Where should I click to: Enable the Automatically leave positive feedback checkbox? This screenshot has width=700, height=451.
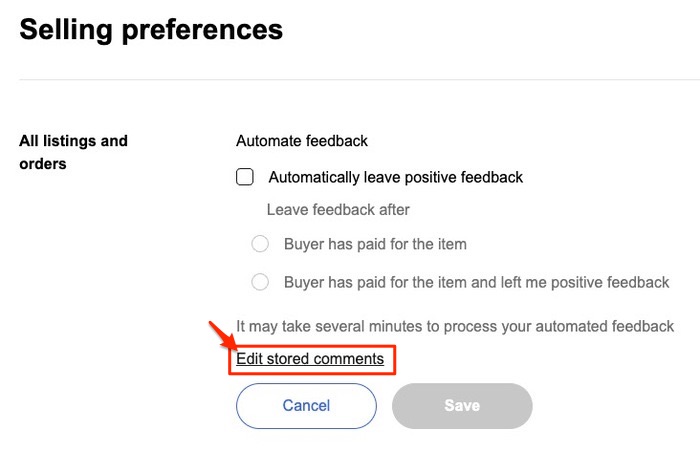coord(245,177)
